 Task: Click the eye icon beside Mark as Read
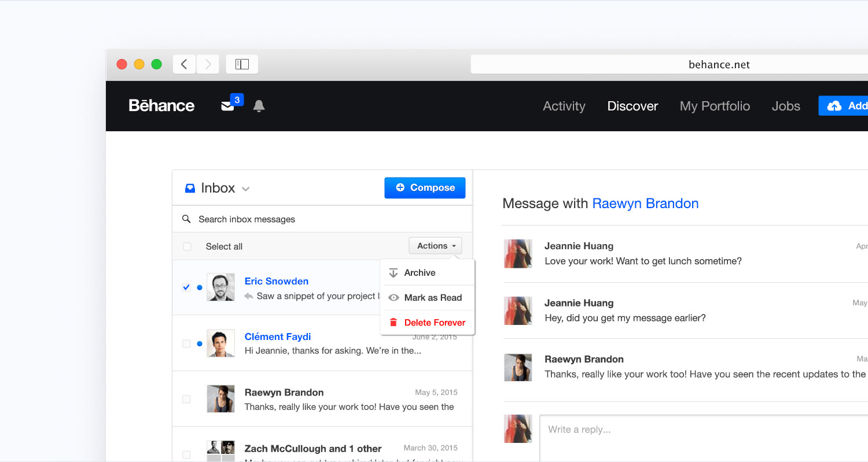393,298
